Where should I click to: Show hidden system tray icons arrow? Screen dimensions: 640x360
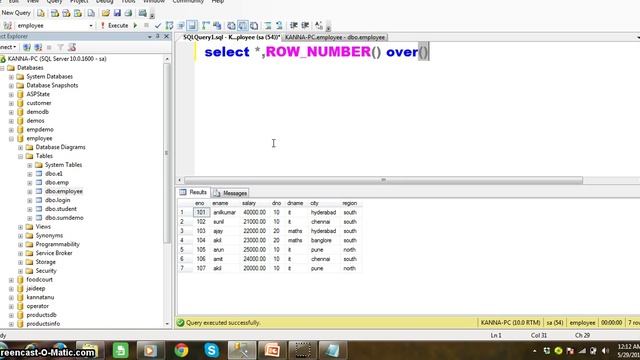[x=535, y=351]
